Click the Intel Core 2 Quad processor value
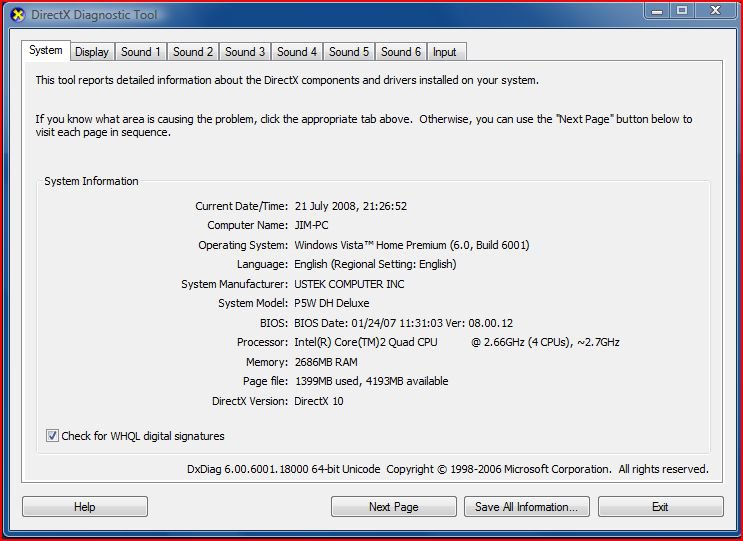Image resolution: width=743 pixels, height=541 pixels. coord(457,342)
